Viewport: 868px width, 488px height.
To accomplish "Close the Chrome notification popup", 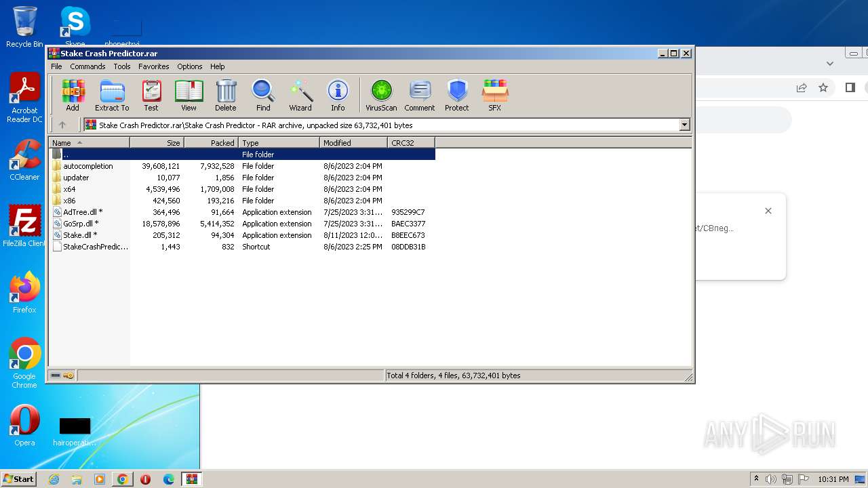I will (768, 211).
